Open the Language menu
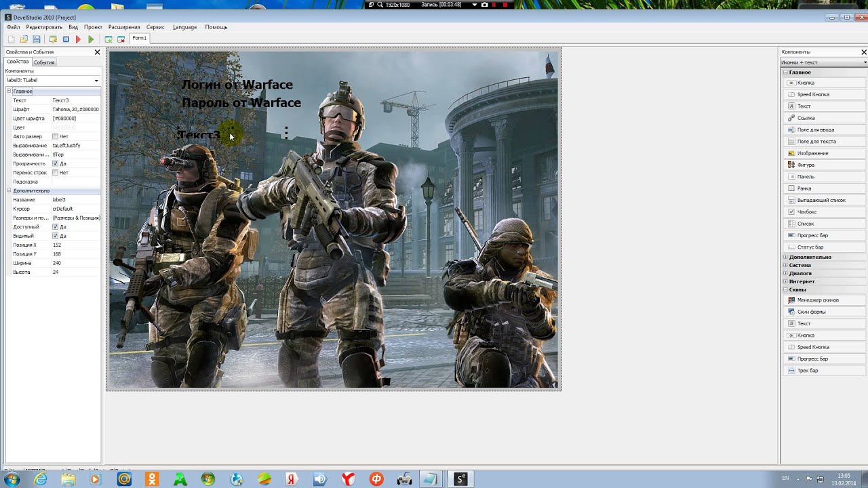Screen dimensions: 868x488 pyautogui.click(x=184, y=27)
